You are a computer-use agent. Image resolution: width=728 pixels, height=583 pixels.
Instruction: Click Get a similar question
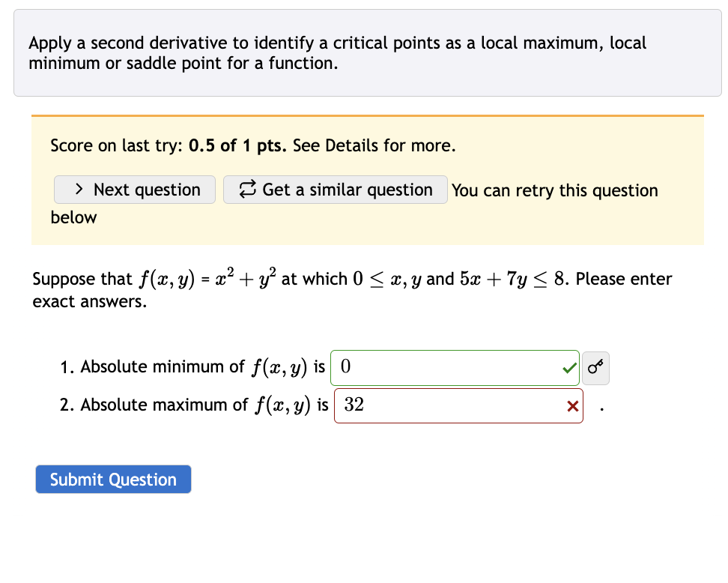335,190
